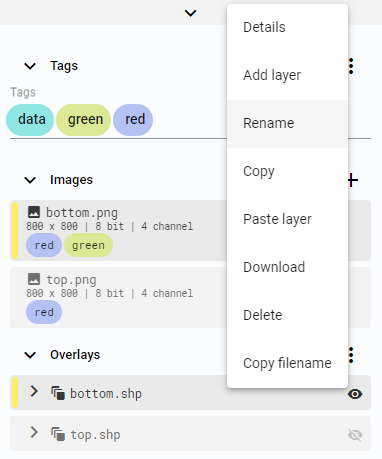Choose Copy from the context menu

287,171
